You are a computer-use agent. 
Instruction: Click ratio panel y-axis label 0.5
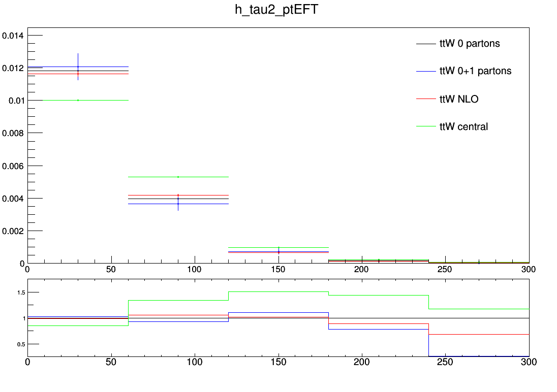point(21,344)
